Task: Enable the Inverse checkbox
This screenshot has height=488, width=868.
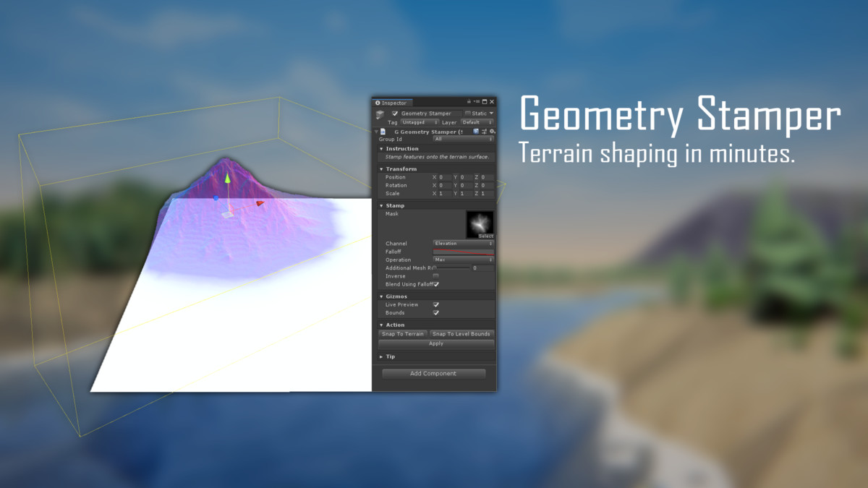Action: (x=435, y=276)
